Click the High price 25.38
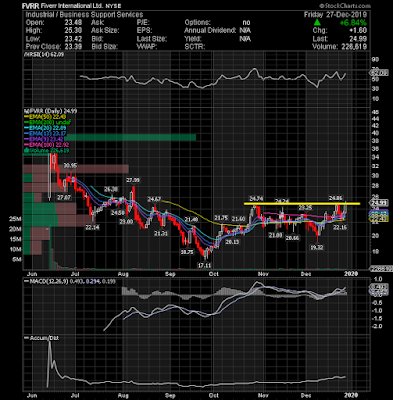Screen dimensions: 393x400 (x=73, y=31)
